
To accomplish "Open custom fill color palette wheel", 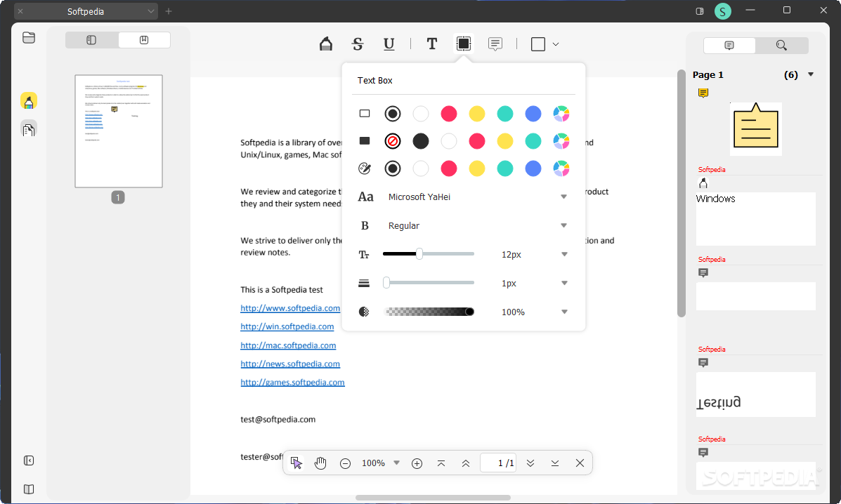I will [561, 141].
